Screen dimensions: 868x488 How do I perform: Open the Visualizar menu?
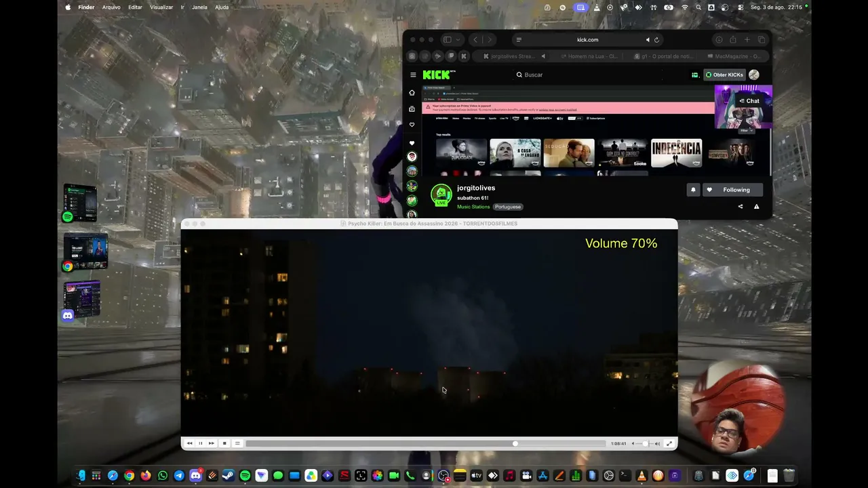(161, 7)
